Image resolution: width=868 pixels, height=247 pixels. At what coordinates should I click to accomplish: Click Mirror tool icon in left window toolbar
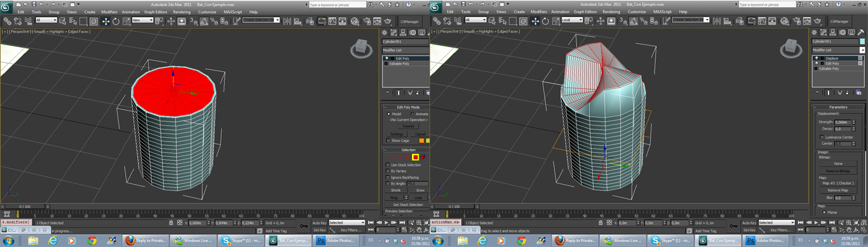tap(287, 21)
